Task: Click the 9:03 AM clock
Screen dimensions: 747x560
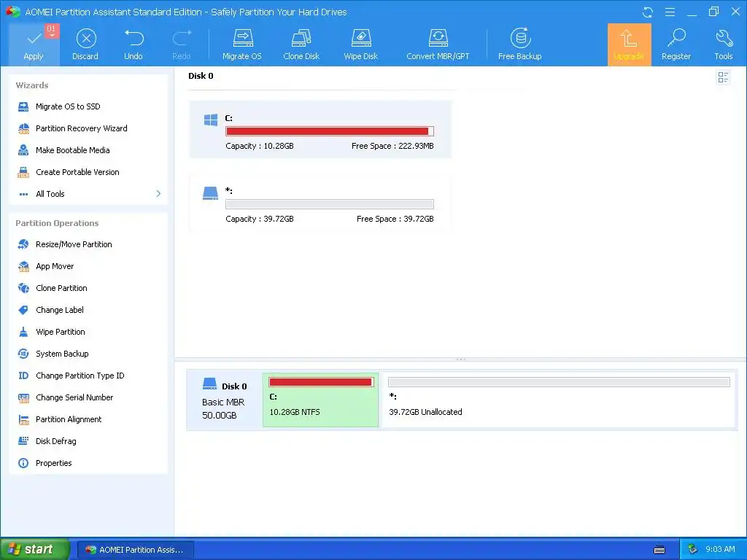Action: click(720, 550)
